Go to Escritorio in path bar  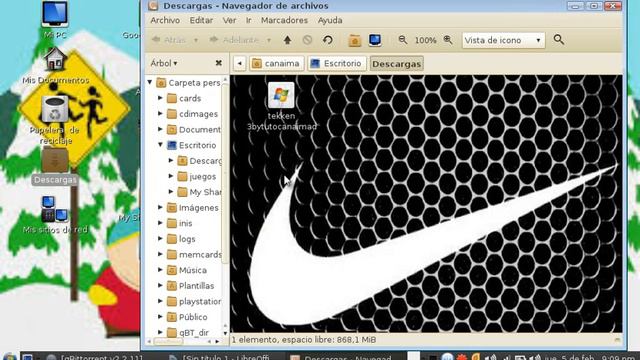337,63
